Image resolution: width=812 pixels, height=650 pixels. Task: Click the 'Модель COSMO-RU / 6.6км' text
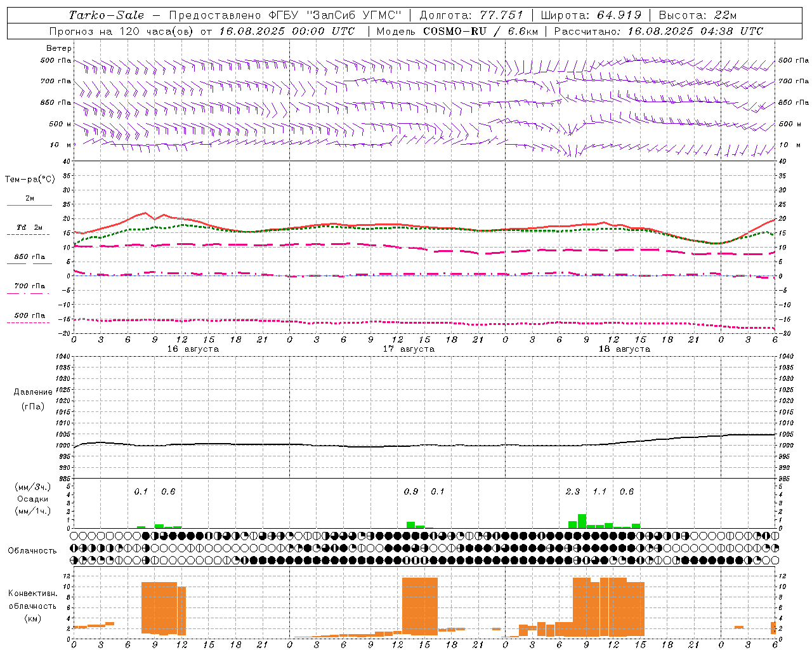pos(456,31)
